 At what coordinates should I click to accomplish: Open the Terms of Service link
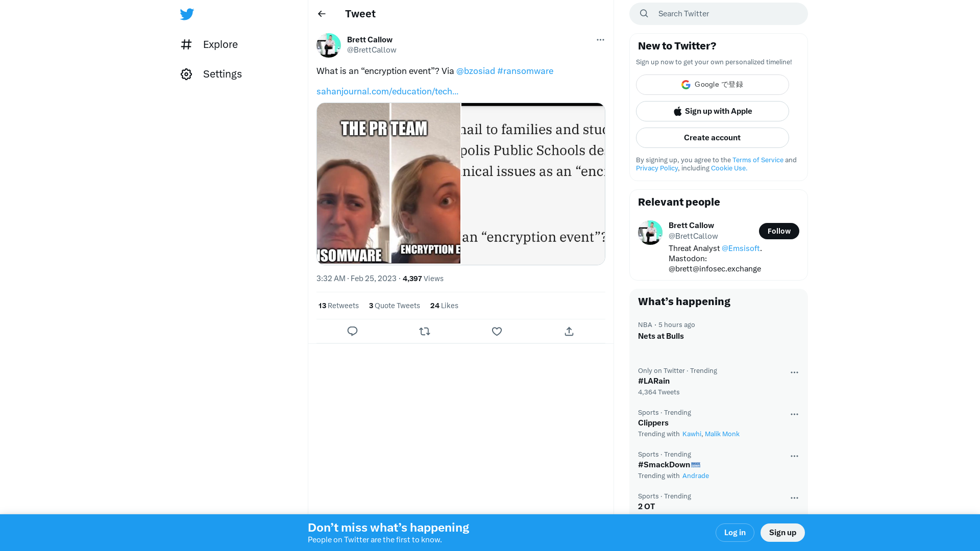758,160
